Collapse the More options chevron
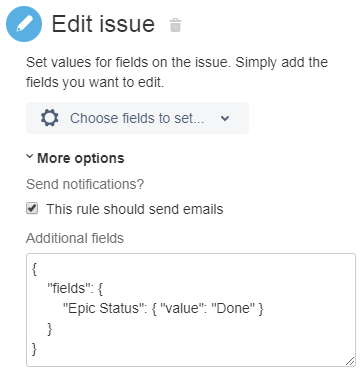This screenshot has width=363, height=377. 30,156
